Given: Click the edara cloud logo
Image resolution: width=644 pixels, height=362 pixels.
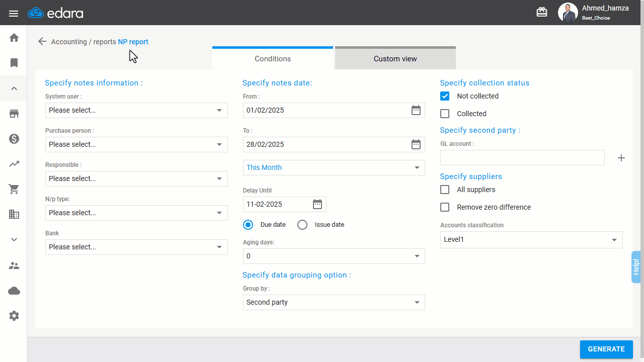Looking at the screenshot, I should 55,13.
